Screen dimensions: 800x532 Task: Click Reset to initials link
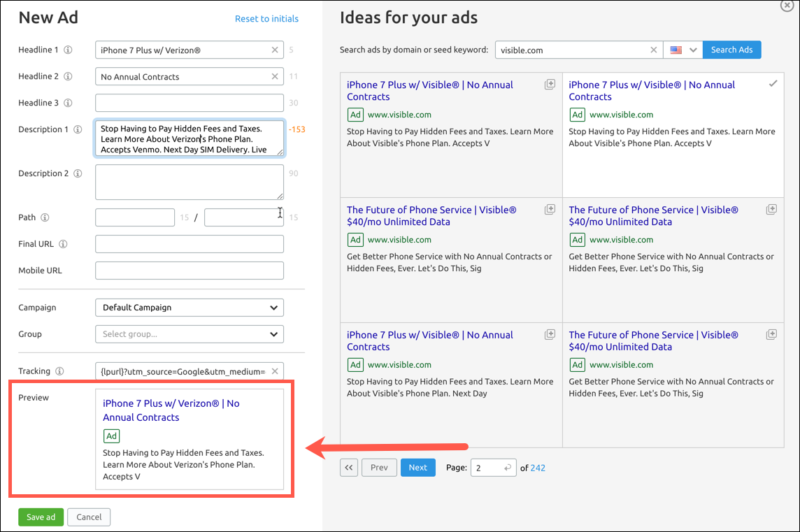tap(266, 19)
